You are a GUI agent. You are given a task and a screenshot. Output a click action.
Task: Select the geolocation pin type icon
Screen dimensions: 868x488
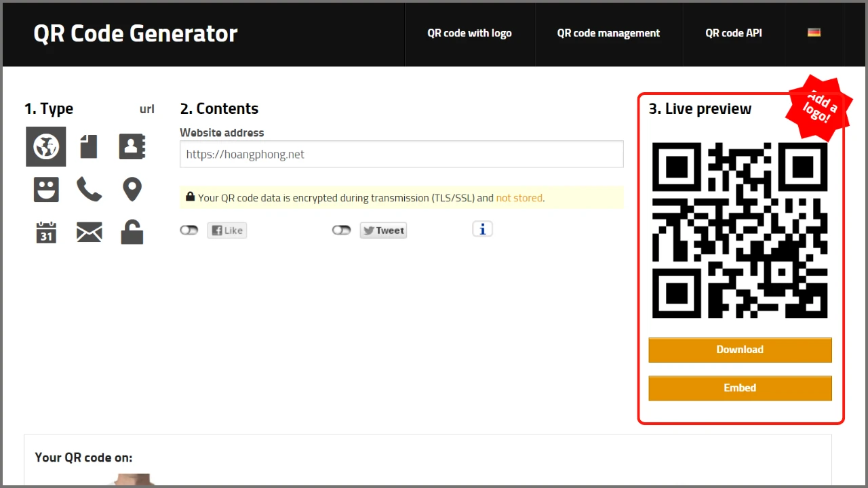[x=132, y=190]
